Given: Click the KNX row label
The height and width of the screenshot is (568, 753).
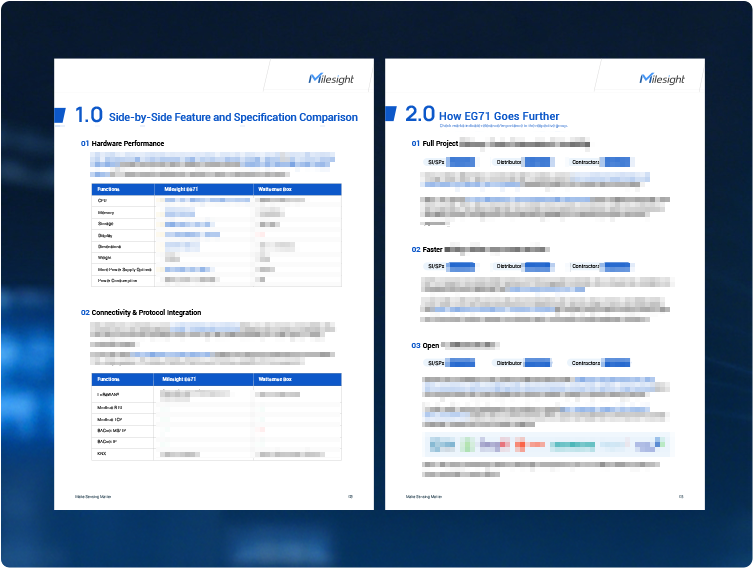Looking at the screenshot, I should pos(102,454).
